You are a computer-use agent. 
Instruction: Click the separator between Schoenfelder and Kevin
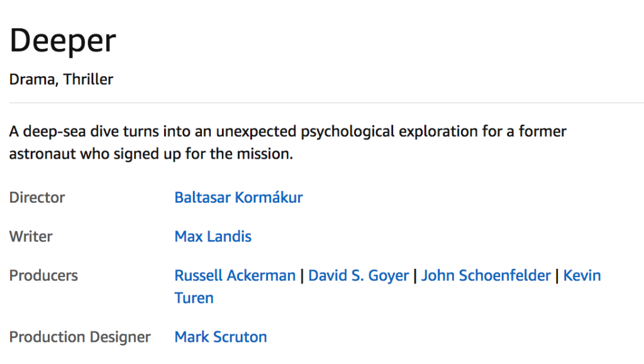(557, 276)
